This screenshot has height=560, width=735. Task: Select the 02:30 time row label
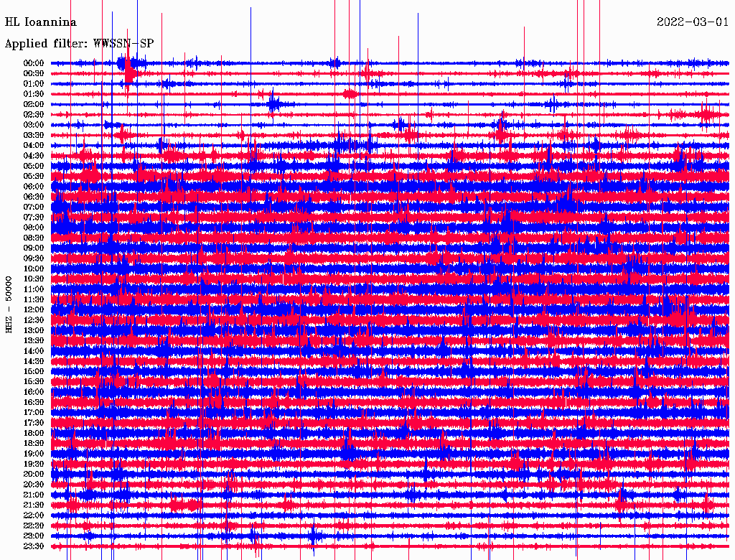pos(34,114)
